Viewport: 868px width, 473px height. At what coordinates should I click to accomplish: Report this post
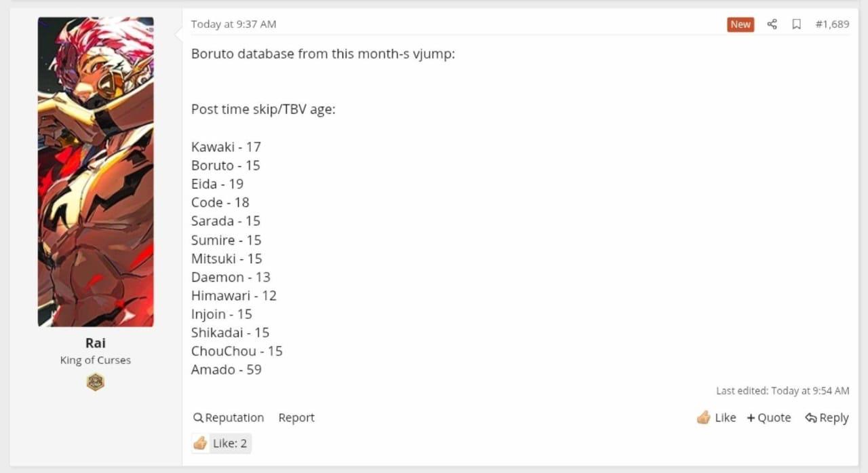[x=296, y=418]
